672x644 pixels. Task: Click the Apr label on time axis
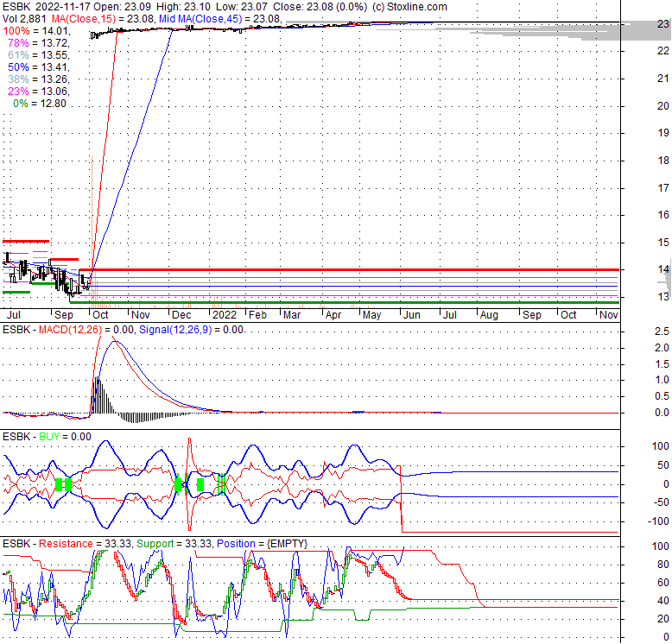coord(333,315)
